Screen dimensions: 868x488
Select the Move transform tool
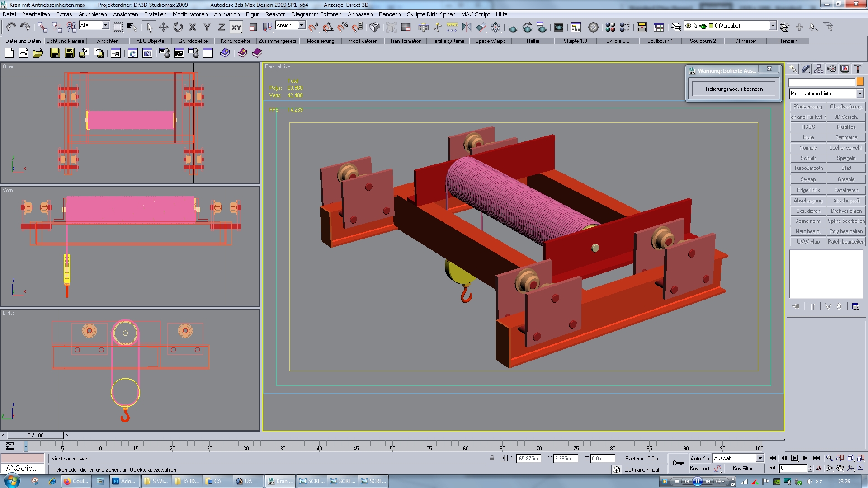pos(163,27)
